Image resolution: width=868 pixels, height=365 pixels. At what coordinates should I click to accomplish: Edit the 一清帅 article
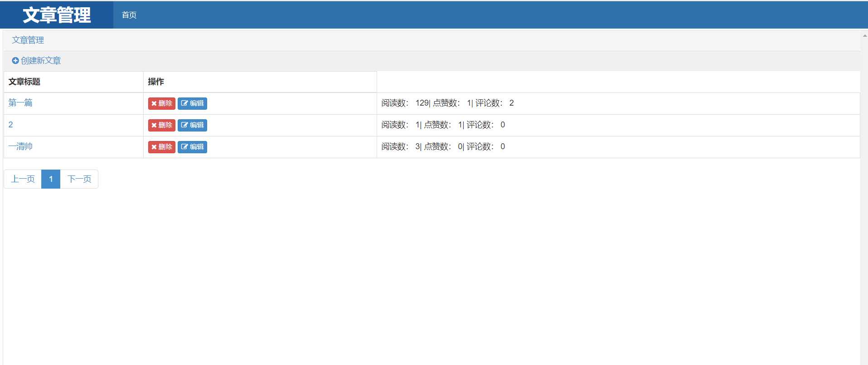point(192,147)
